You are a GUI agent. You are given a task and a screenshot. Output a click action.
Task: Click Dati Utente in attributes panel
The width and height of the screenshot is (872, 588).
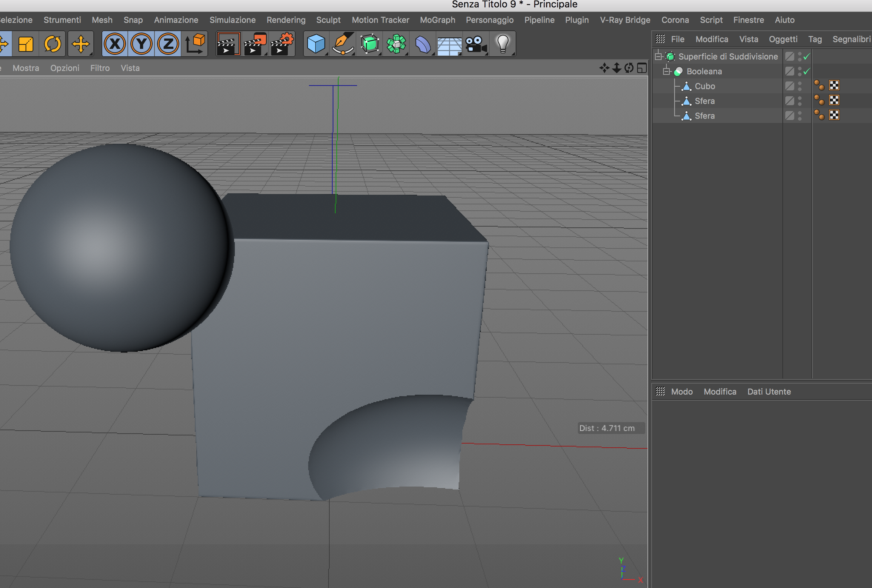(x=769, y=391)
